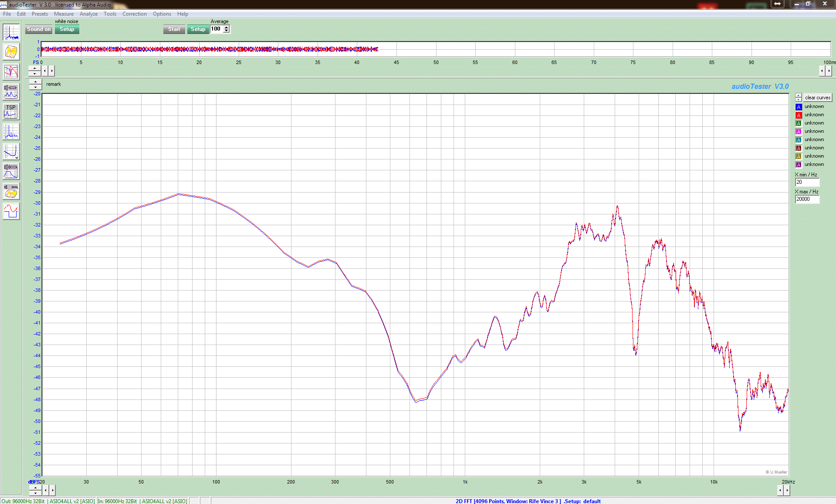
Task: Toggle the red curve A marker
Action: pyautogui.click(x=799, y=115)
